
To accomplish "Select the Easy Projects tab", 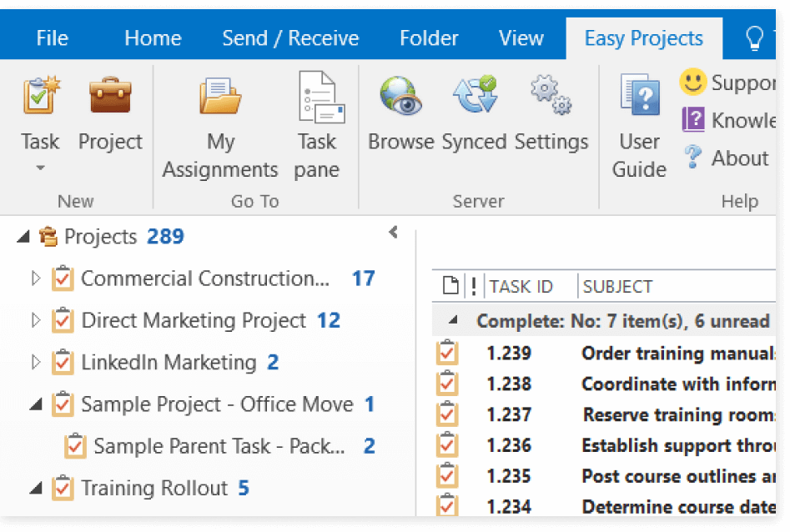I will coord(643,38).
